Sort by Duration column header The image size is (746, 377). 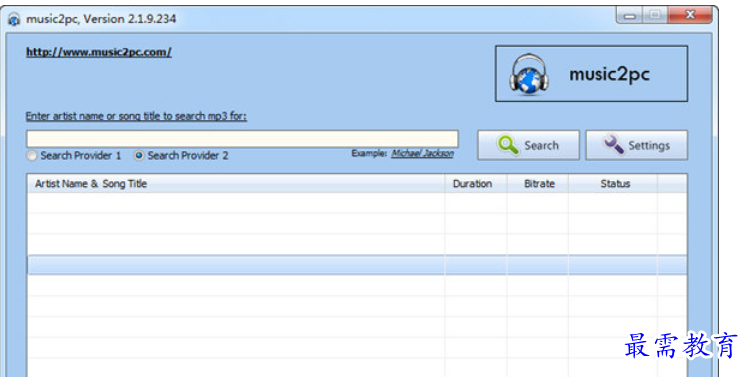click(x=476, y=184)
